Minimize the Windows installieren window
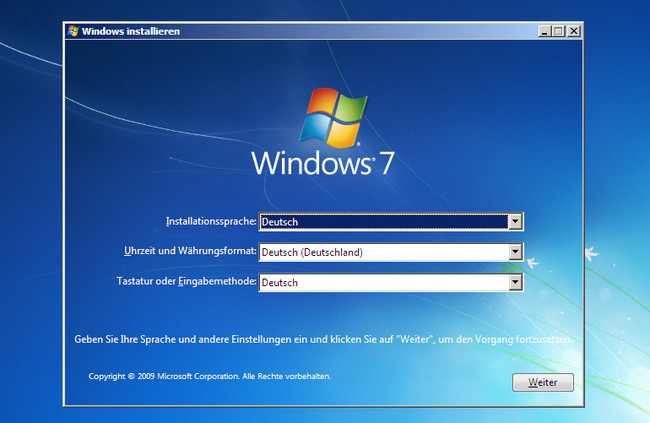 (x=545, y=31)
